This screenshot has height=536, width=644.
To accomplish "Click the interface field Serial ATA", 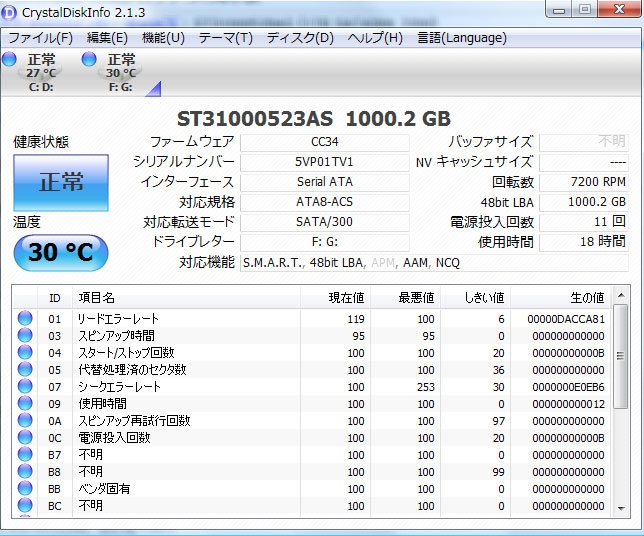I will pos(324,182).
